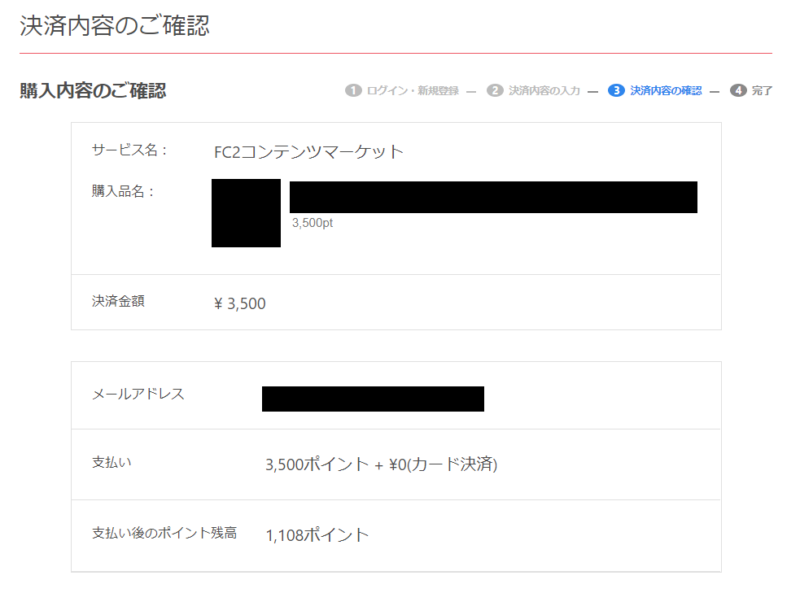This screenshot has height=593, width=800.
Task: Select the 完了 step label
Action: [x=762, y=91]
